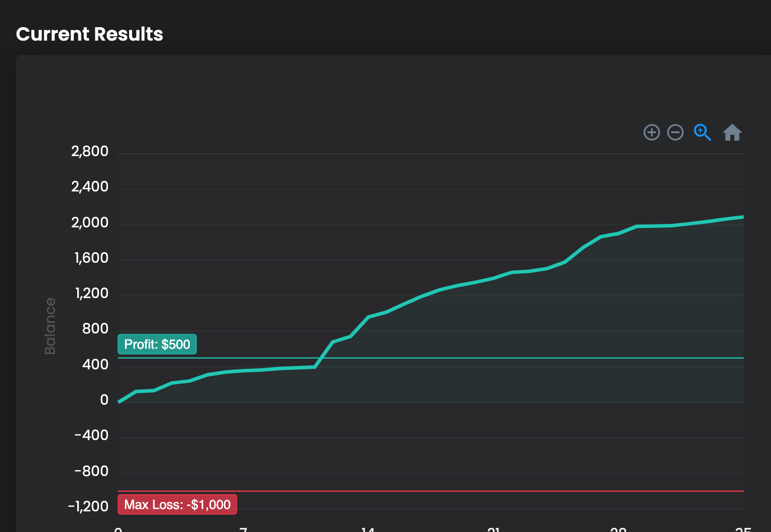Click the "Balance" y-axis title

click(50, 326)
